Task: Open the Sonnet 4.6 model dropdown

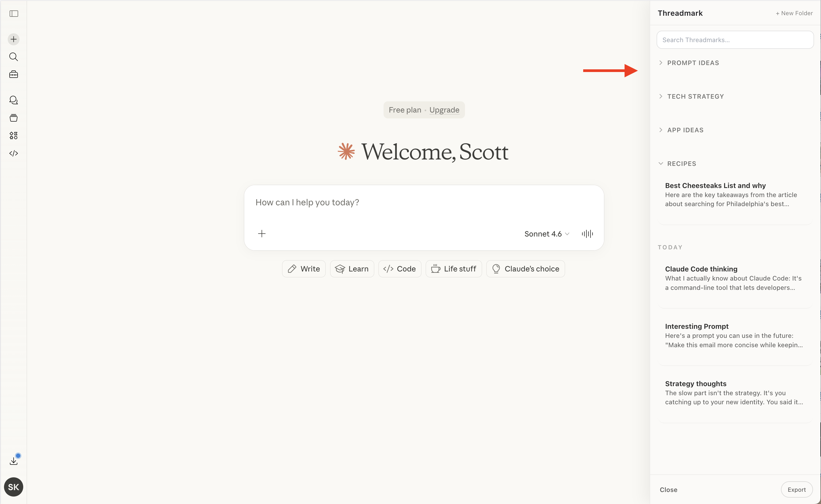Action: (546, 234)
